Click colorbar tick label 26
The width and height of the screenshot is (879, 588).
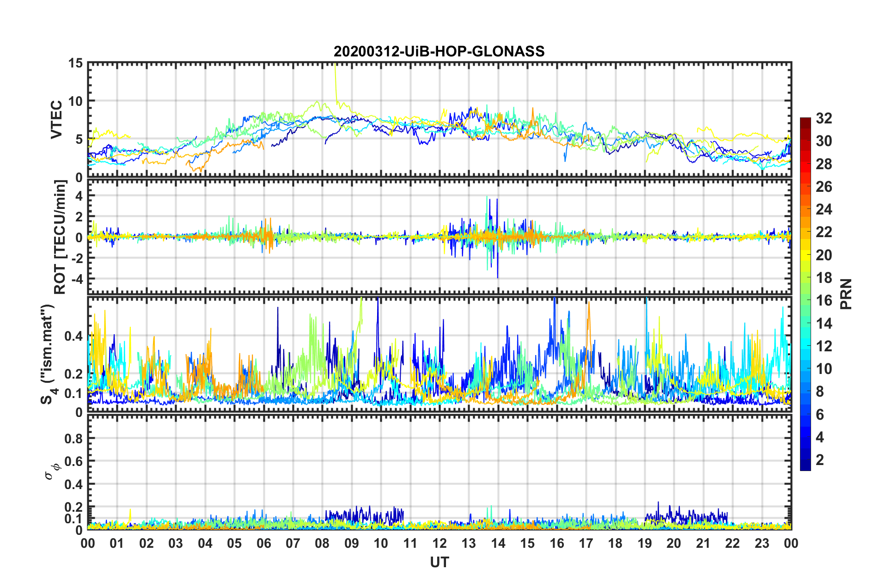click(x=824, y=187)
